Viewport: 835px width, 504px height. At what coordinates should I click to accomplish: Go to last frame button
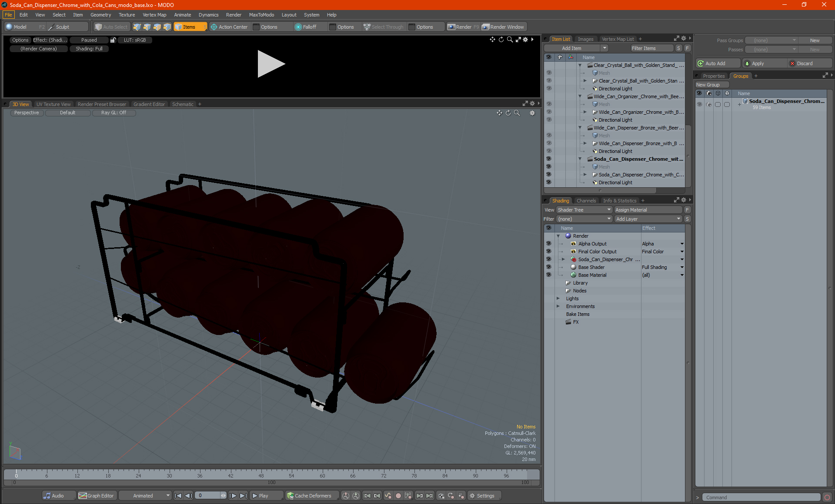click(x=244, y=496)
